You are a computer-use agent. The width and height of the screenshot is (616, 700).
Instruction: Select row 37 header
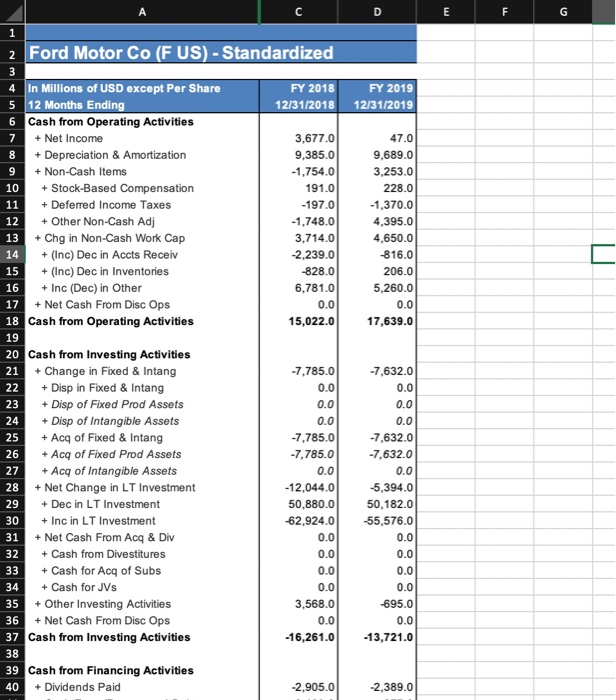(x=12, y=637)
